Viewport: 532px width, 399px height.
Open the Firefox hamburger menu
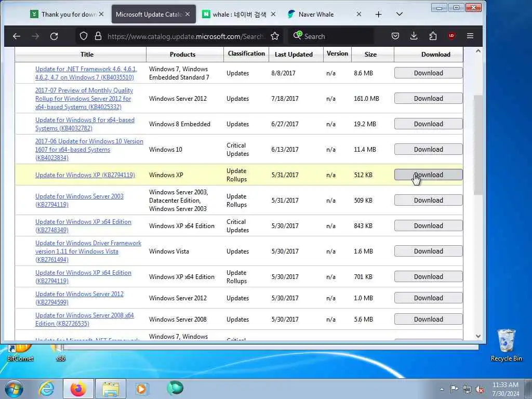[470, 36]
